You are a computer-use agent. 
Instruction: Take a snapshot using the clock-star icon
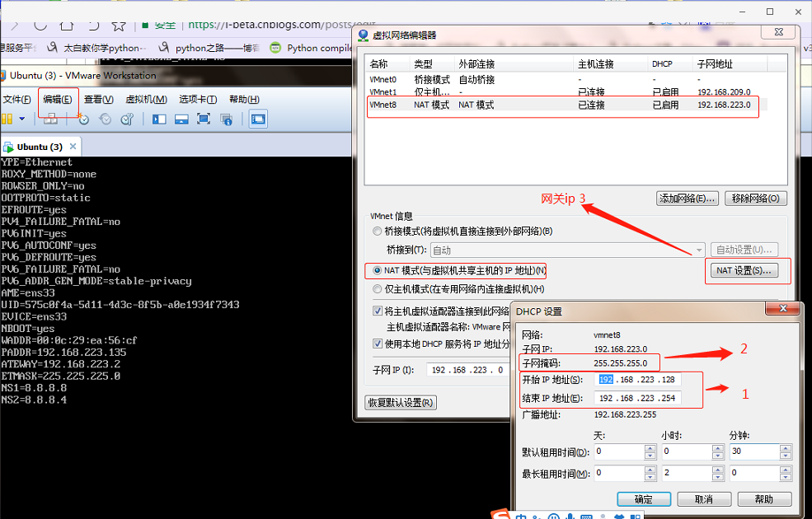(83, 119)
